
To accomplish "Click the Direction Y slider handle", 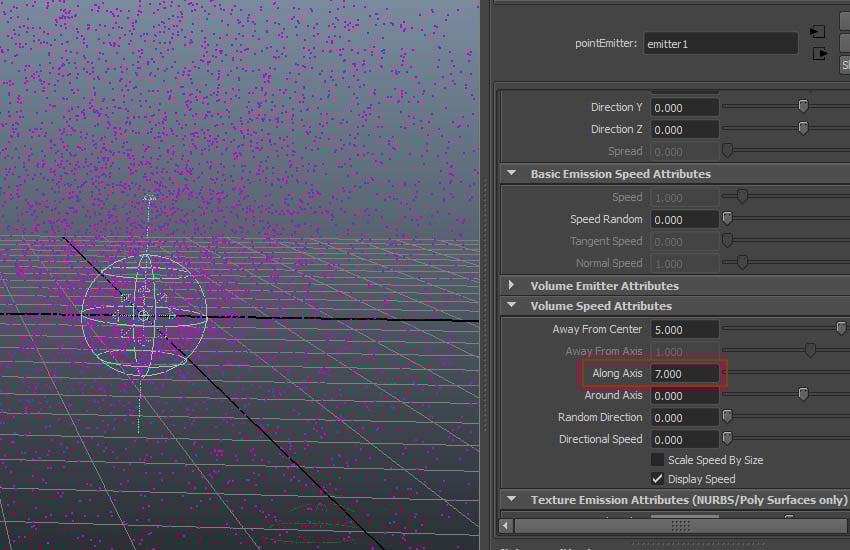I will pos(802,106).
